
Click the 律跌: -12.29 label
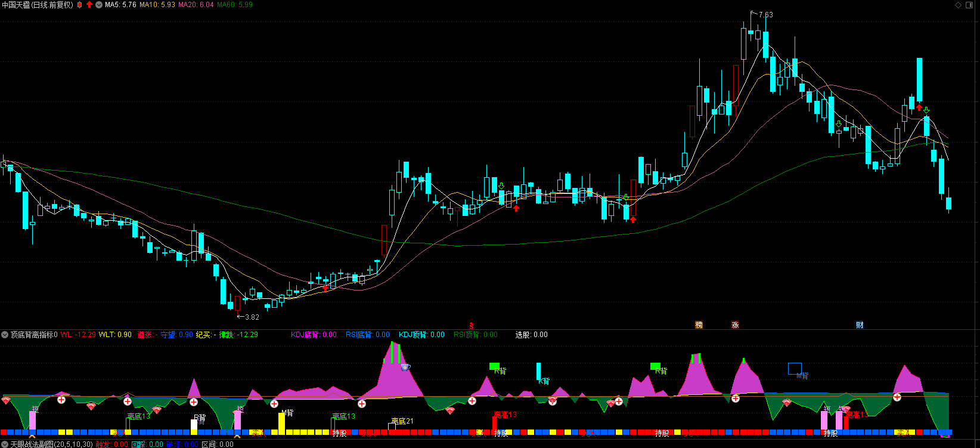238,335
